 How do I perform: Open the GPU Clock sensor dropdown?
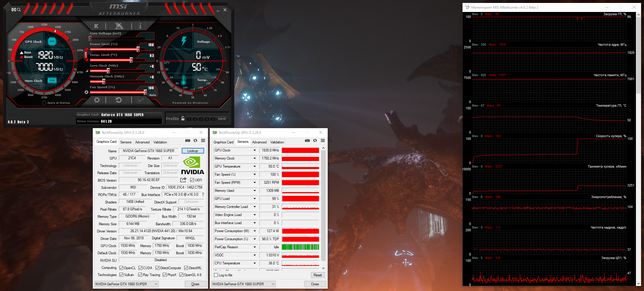point(255,150)
